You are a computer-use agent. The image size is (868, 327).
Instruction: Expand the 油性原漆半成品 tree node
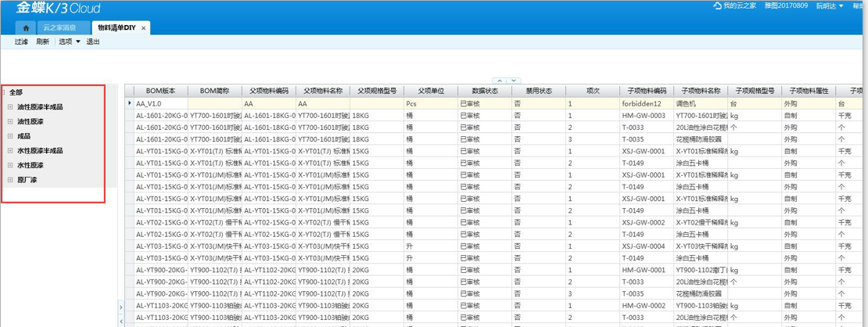10,107
